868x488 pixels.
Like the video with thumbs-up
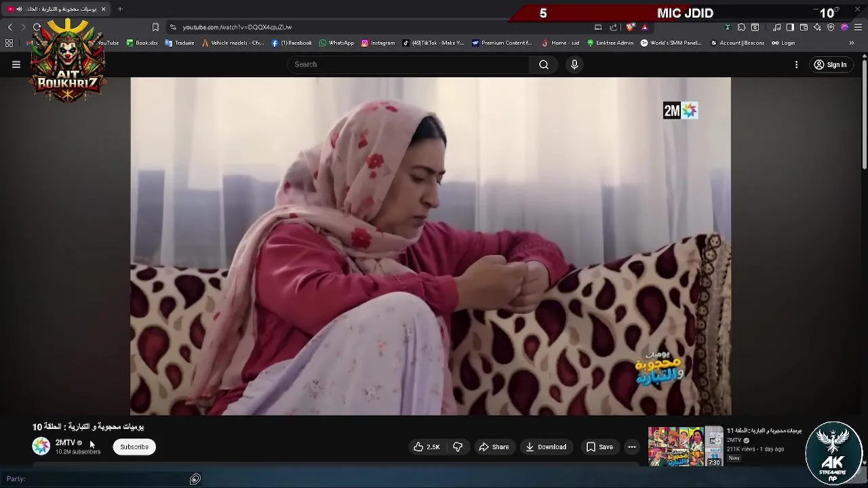click(427, 447)
